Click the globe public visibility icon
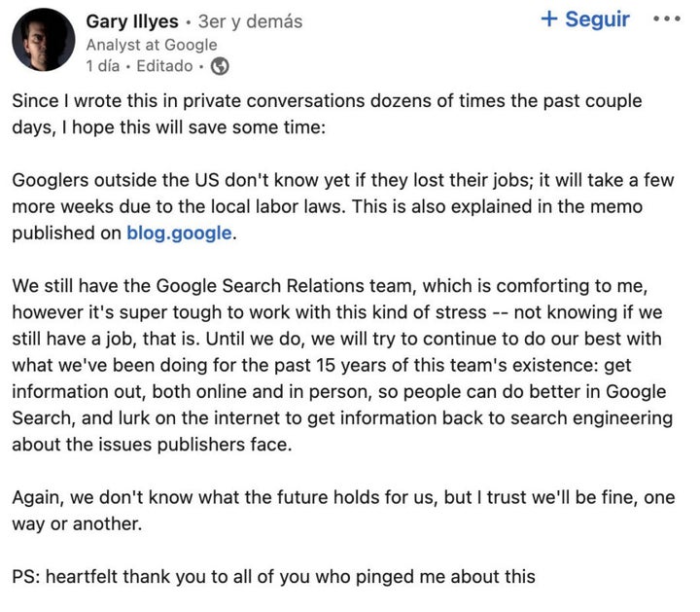 tap(220, 66)
